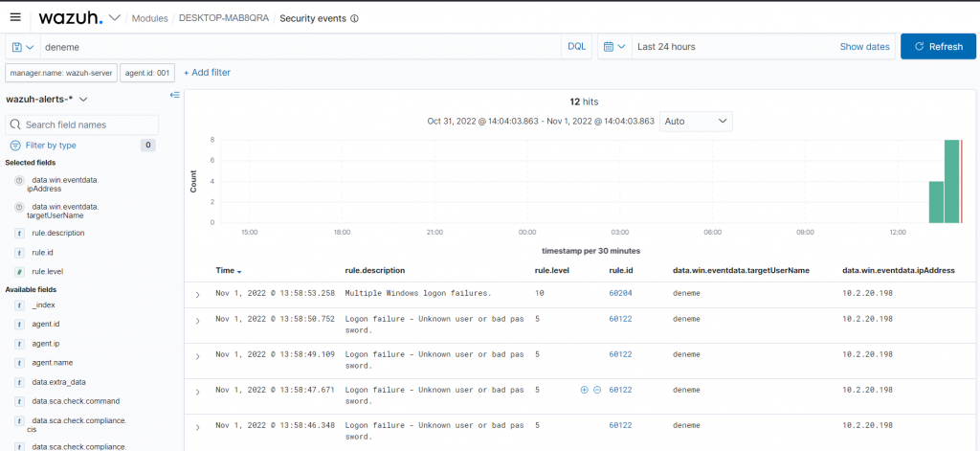Open the hamburger navigation menu
Viewport: 980px width, 451px height.
[15, 17]
